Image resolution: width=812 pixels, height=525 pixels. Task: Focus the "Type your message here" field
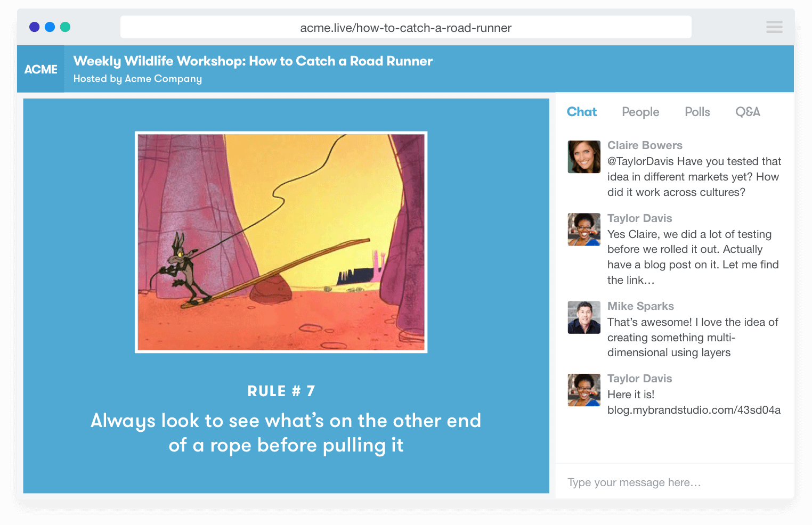(675, 482)
